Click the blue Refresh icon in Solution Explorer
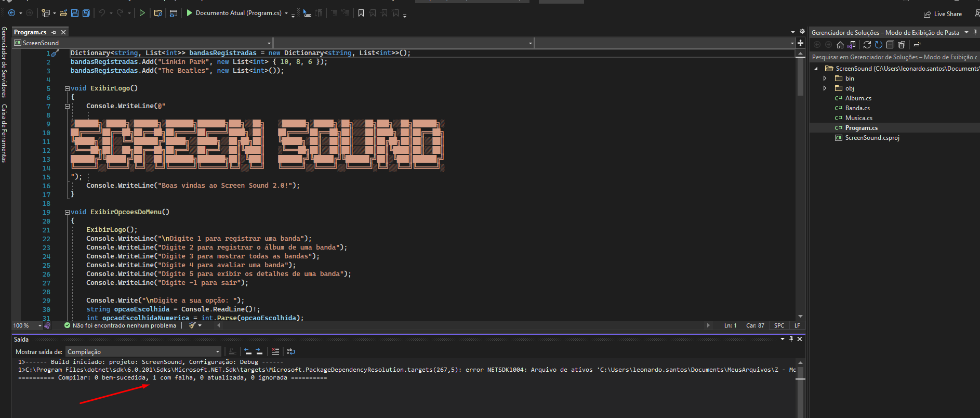 (x=879, y=45)
